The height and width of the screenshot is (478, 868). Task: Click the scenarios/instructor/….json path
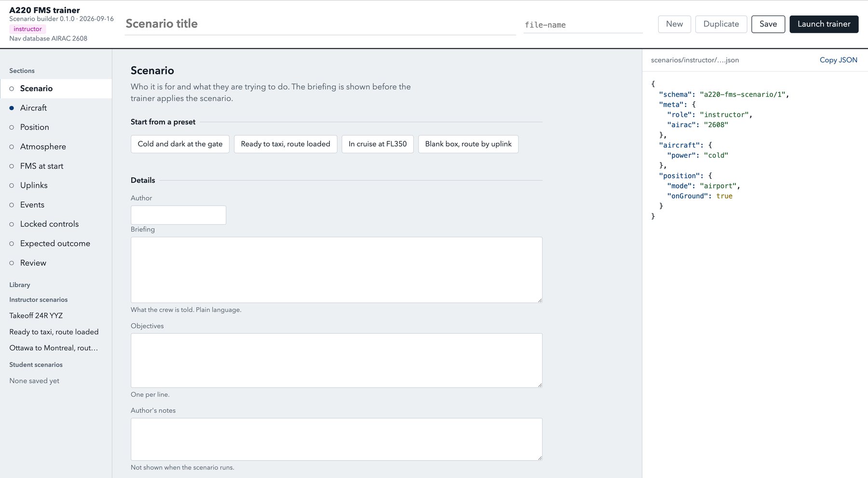tap(695, 60)
